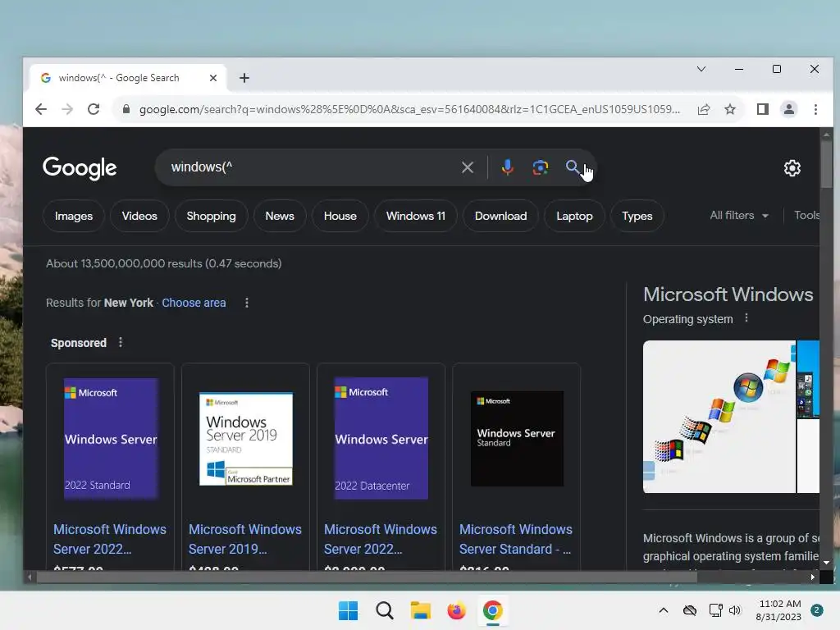This screenshot has height=630, width=840.
Task: Open the Microsoft Windows Server 2019 link
Action: pyautogui.click(x=244, y=539)
